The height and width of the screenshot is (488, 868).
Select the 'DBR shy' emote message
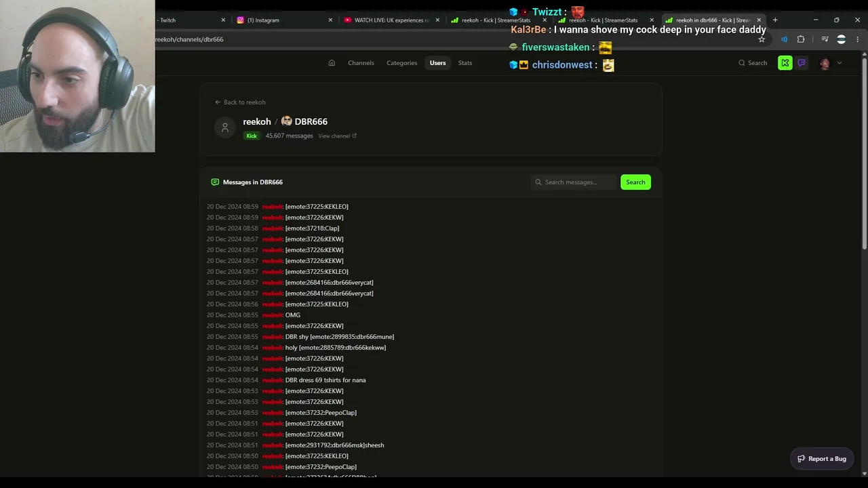click(x=340, y=337)
